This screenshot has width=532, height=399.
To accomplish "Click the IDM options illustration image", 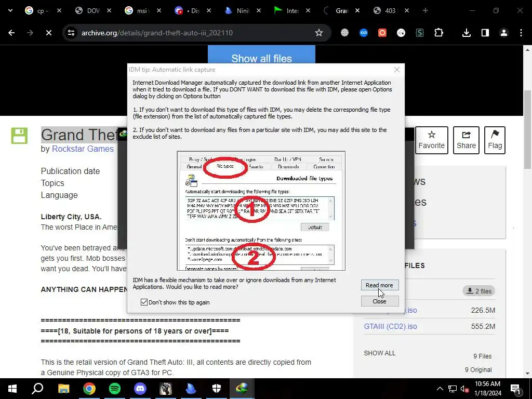I will point(261,211).
